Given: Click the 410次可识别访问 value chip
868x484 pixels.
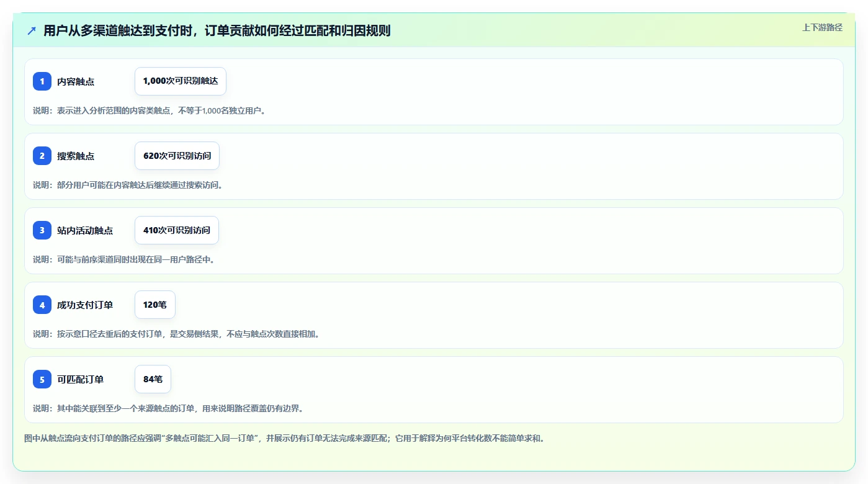Looking at the screenshot, I should pyautogui.click(x=177, y=230).
